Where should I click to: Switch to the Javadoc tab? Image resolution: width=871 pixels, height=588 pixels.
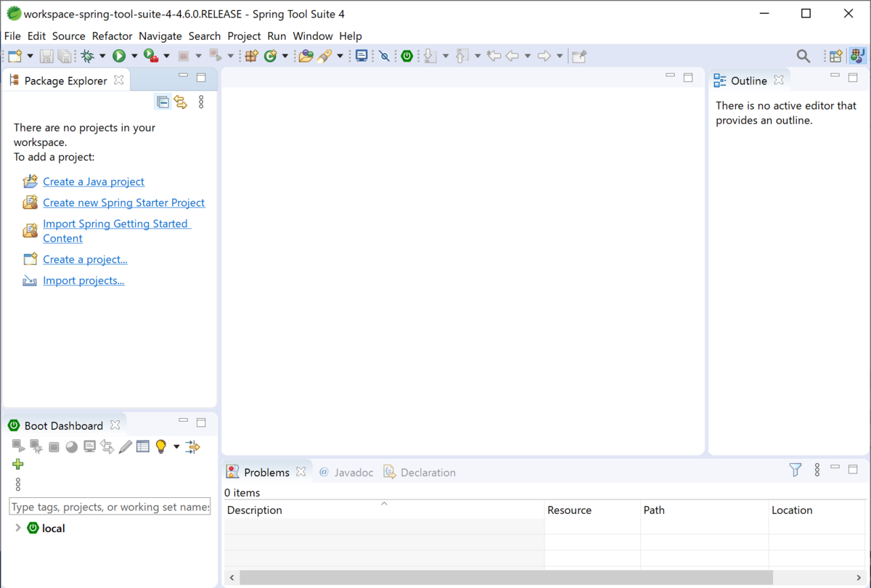click(x=353, y=472)
